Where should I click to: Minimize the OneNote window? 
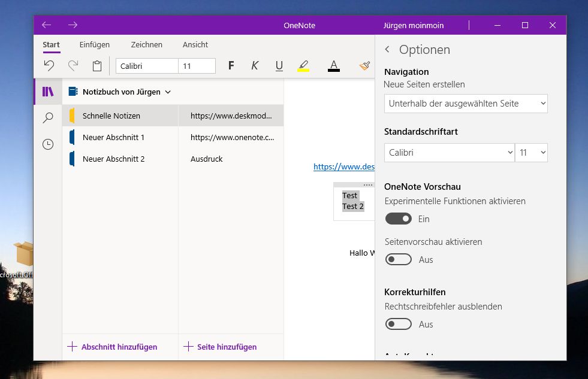pos(497,25)
